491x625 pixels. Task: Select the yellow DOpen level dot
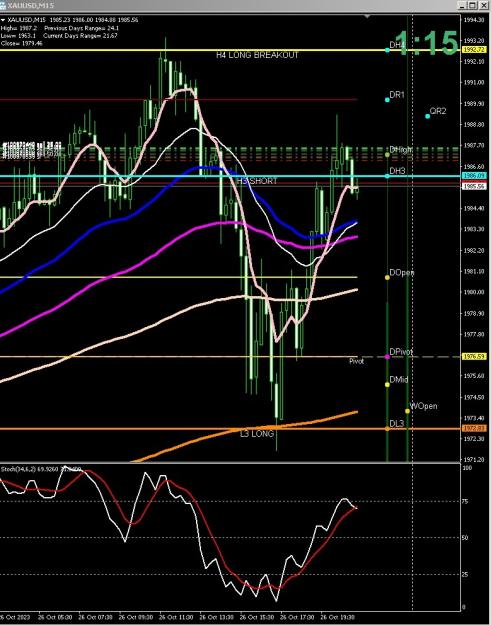click(x=387, y=277)
